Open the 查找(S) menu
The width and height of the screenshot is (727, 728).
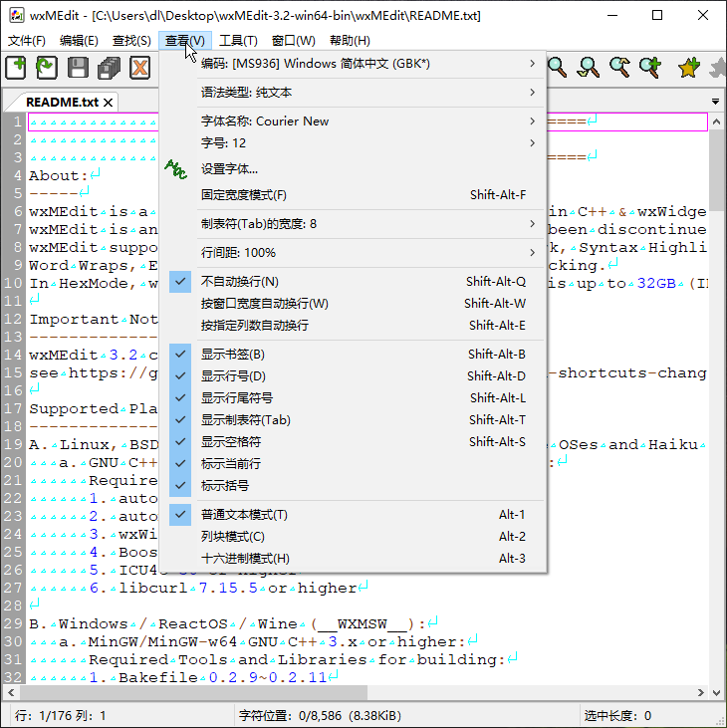click(131, 41)
